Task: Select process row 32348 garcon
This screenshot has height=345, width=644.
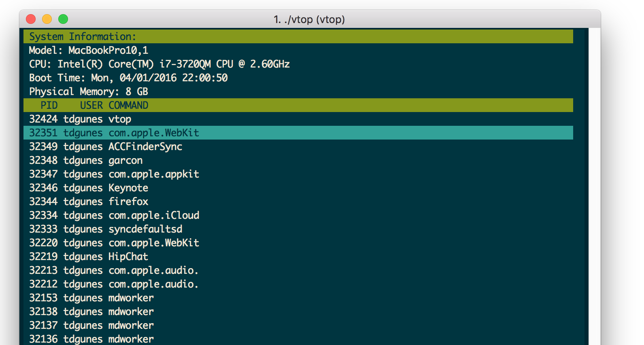Action: pos(298,160)
